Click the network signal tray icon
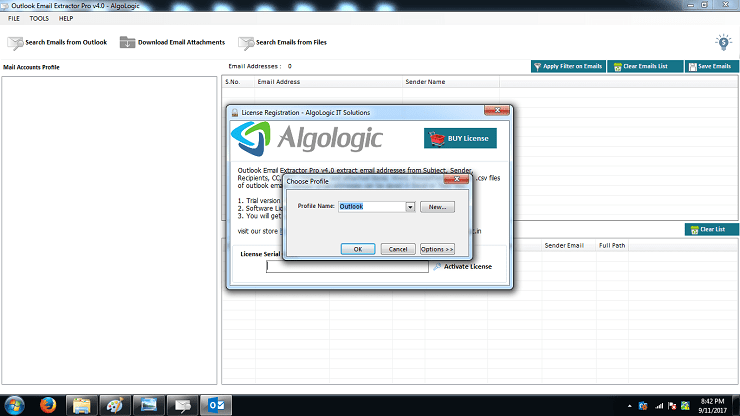The width and height of the screenshot is (740, 416). (659, 406)
